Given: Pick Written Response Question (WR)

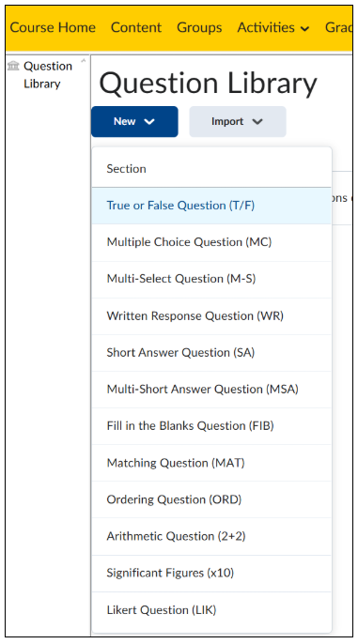Looking at the screenshot, I should click(211, 315).
